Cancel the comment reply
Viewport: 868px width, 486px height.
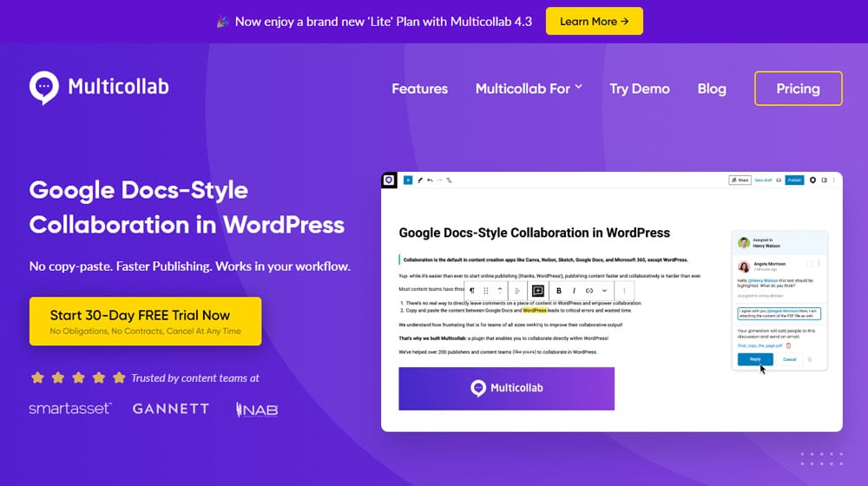(x=789, y=359)
